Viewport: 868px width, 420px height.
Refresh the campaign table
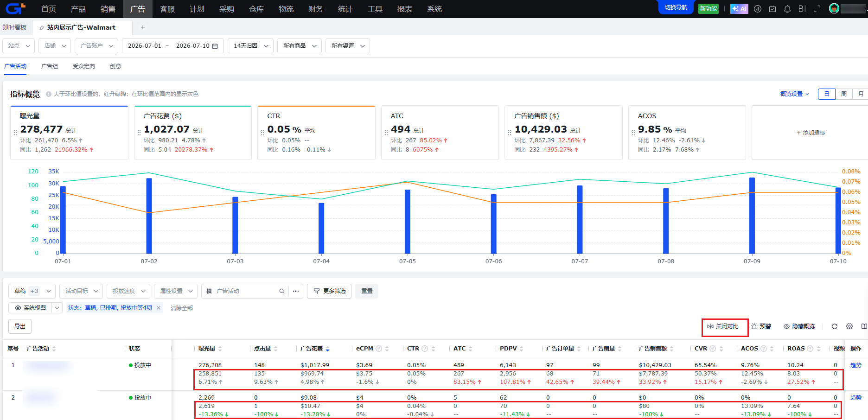(835, 326)
